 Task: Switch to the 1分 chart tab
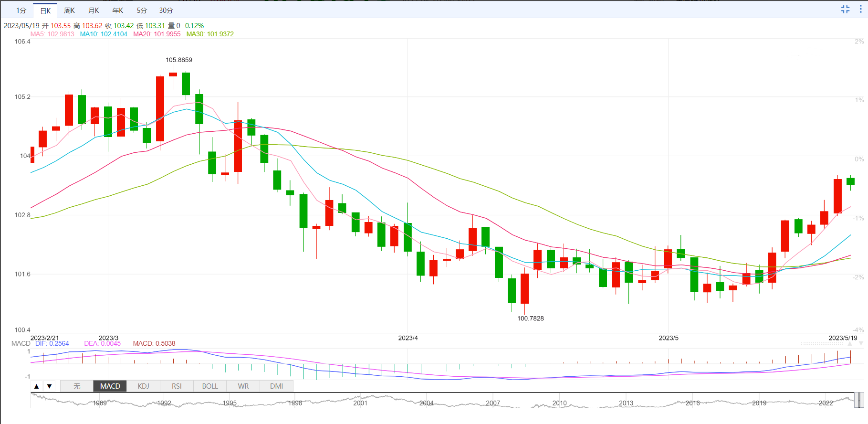pyautogui.click(x=21, y=11)
